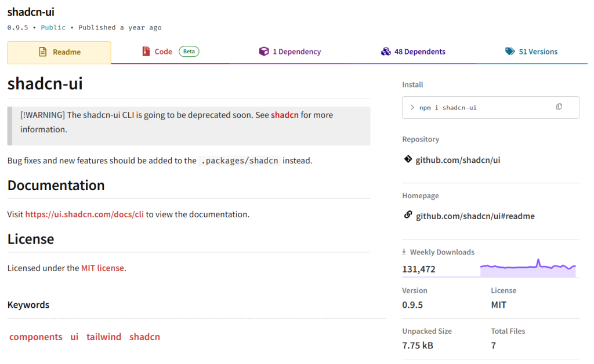The image size is (594, 364).
Task: Select the components keyword
Action: coord(35,337)
